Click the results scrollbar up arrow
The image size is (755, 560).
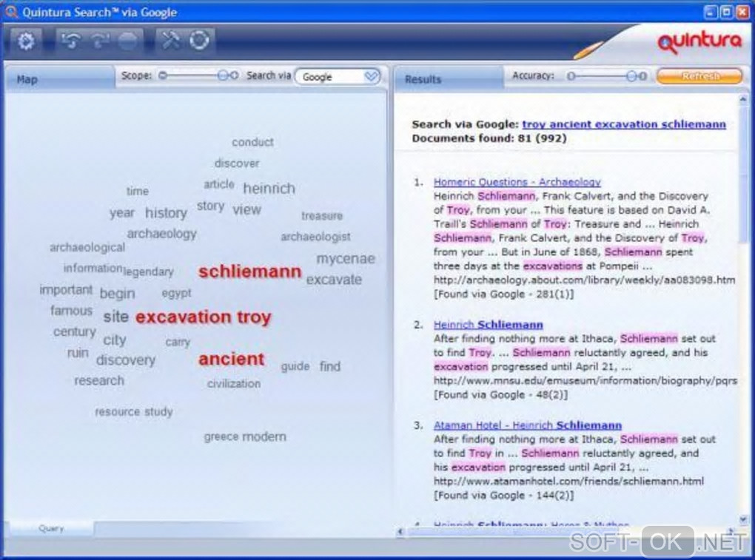pos(743,100)
